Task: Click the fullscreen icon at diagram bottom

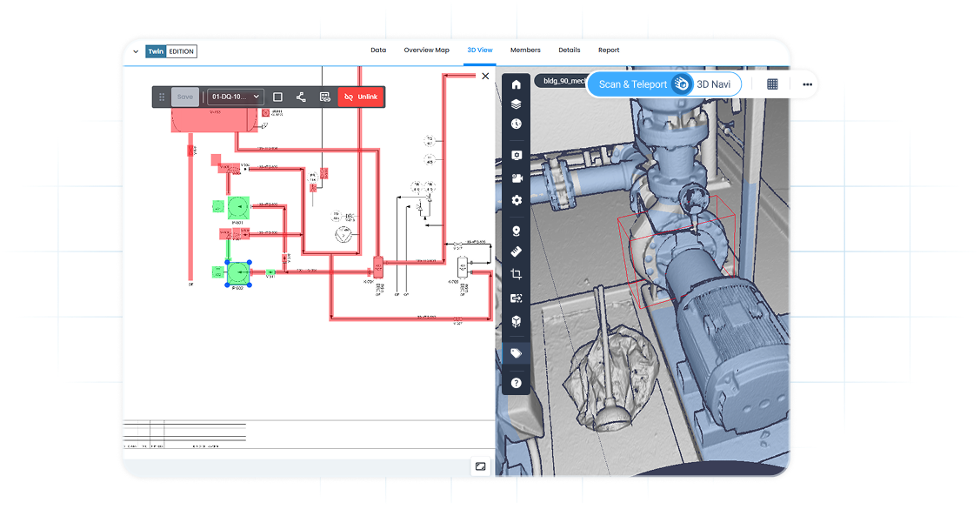Action: click(481, 466)
